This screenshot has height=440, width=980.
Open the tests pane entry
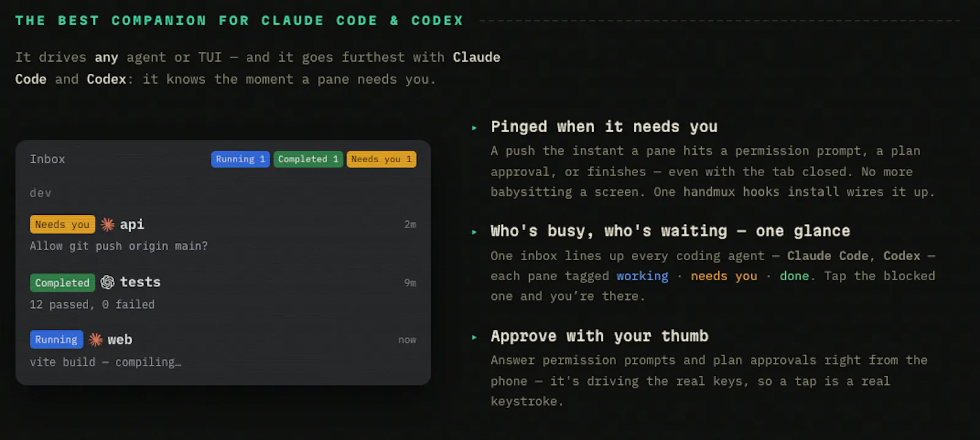pos(223,293)
